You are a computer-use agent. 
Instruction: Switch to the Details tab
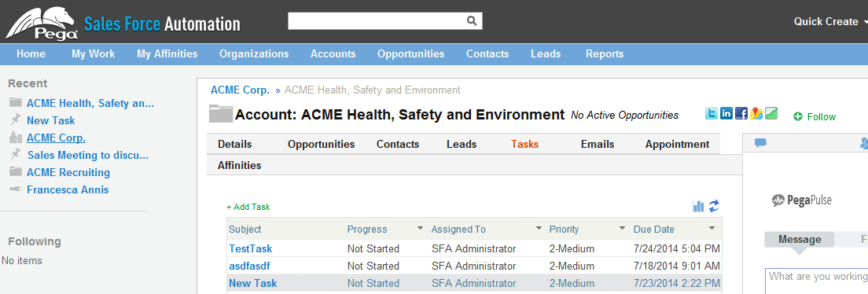[235, 144]
